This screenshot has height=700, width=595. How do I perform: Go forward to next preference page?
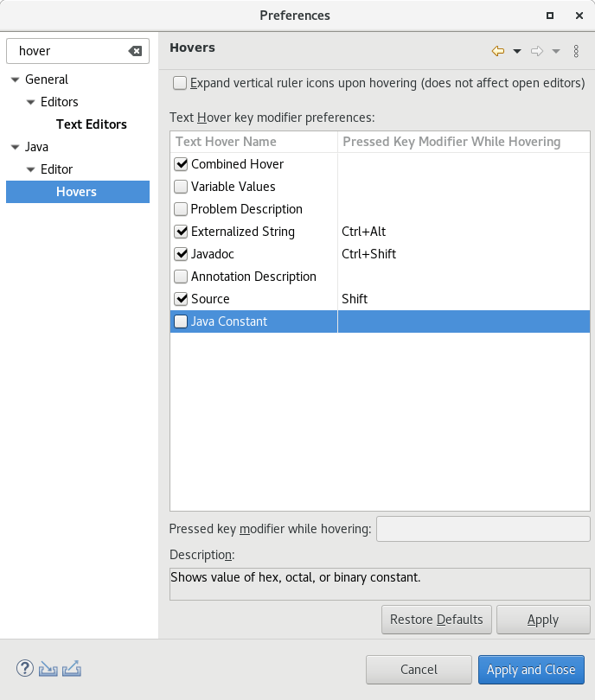[x=537, y=51]
